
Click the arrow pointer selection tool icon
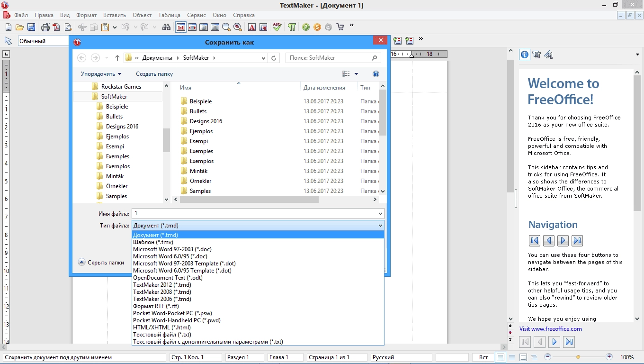coord(8,41)
